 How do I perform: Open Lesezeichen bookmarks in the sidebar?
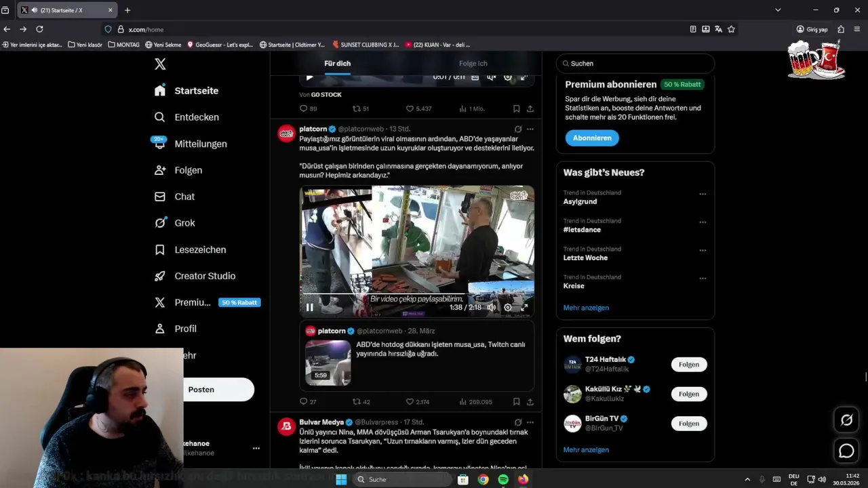(191, 249)
